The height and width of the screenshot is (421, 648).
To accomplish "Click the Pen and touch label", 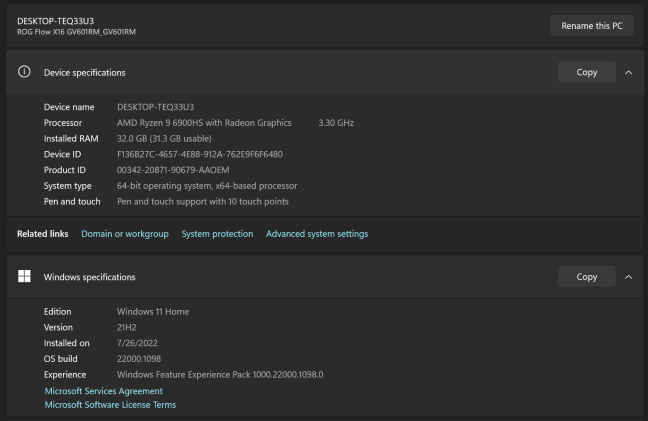I will [72, 202].
